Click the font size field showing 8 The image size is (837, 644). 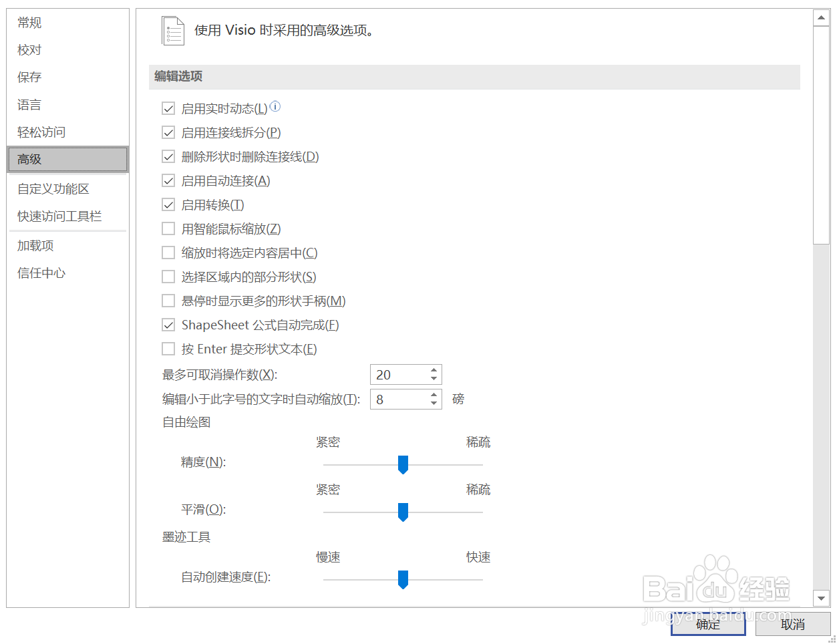[x=399, y=399]
